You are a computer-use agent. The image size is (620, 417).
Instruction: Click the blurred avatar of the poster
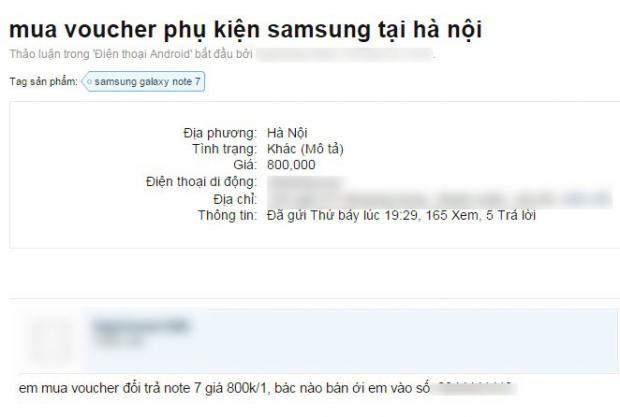[x=53, y=341]
